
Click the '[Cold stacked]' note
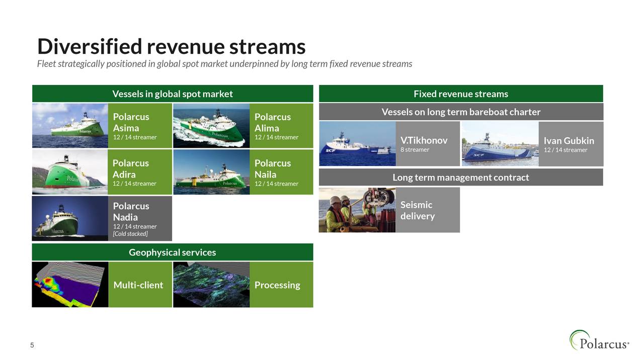pyautogui.click(x=130, y=234)
